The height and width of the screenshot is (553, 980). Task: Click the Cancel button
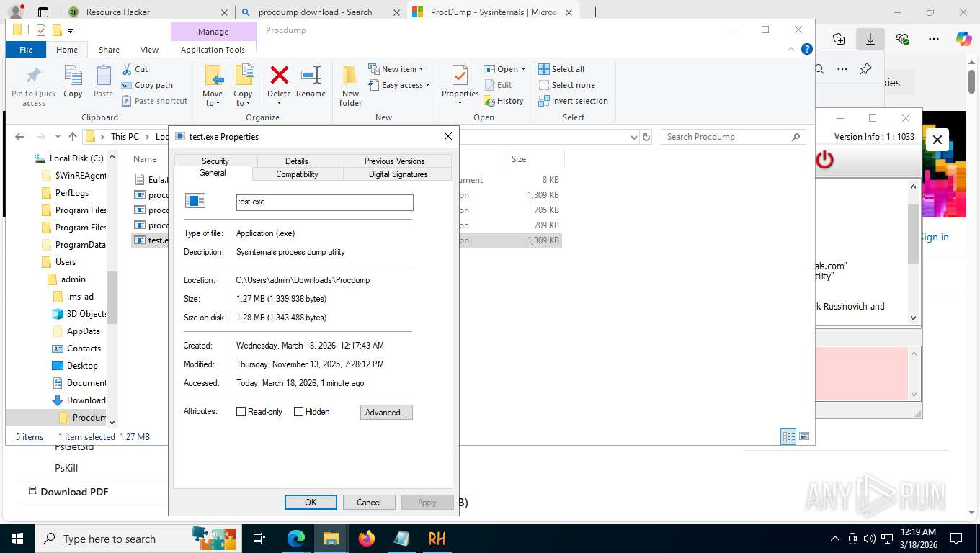coord(369,503)
